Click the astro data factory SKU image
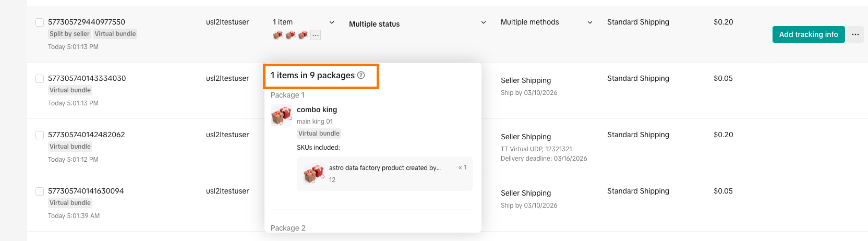This screenshot has width=868, height=241. coord(314,174)
